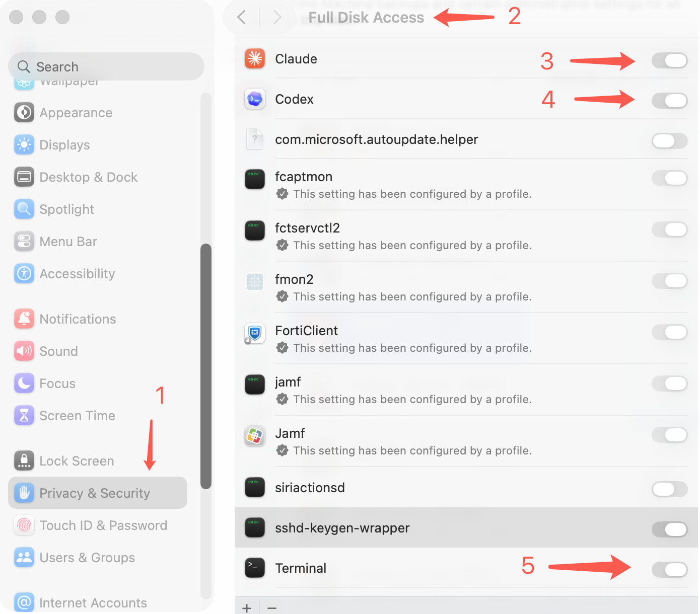The width and height of the screenshot is (700, 614).
Task: Open Touch ID & Password fingerprint icon
Action: pos(24,525)
